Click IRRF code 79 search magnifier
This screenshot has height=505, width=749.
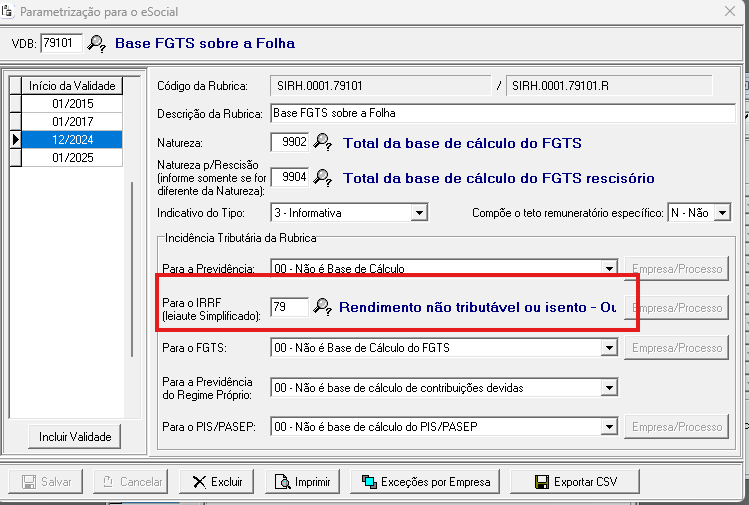point(322,307)
